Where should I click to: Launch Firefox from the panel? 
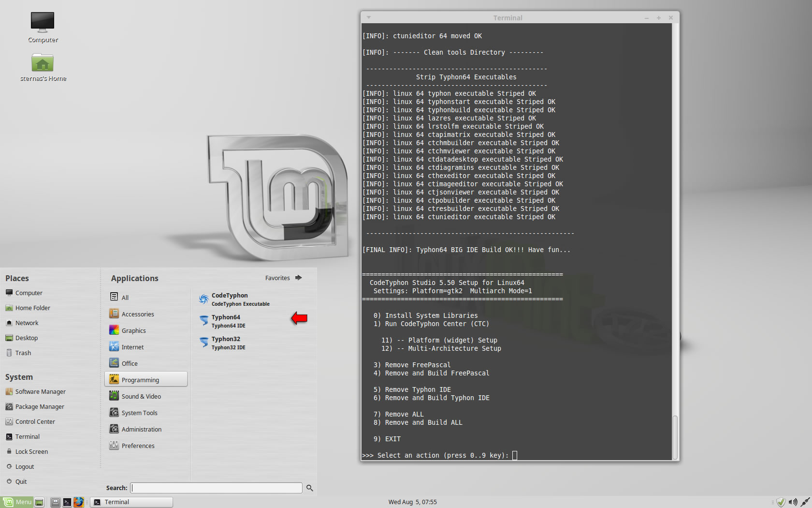pos(79,502)
